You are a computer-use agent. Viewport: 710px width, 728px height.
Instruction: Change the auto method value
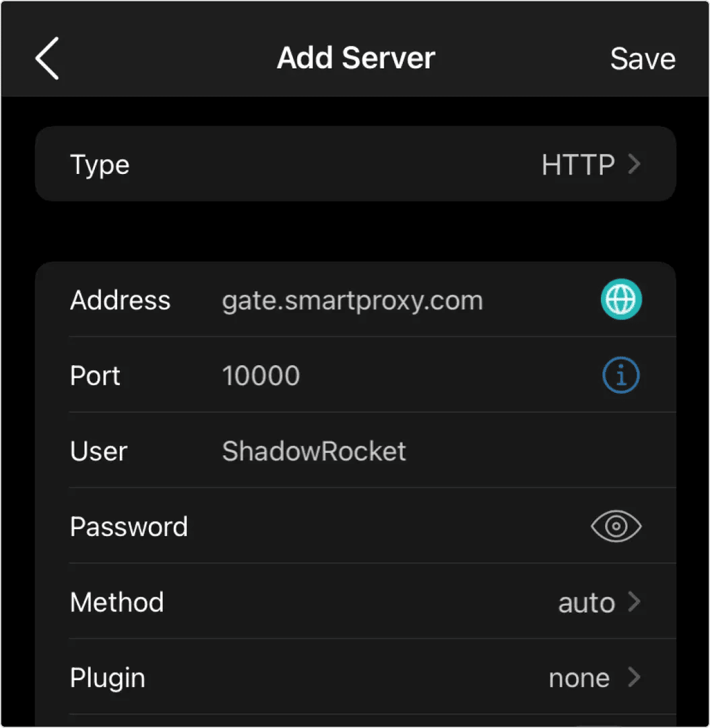[586, 603]
